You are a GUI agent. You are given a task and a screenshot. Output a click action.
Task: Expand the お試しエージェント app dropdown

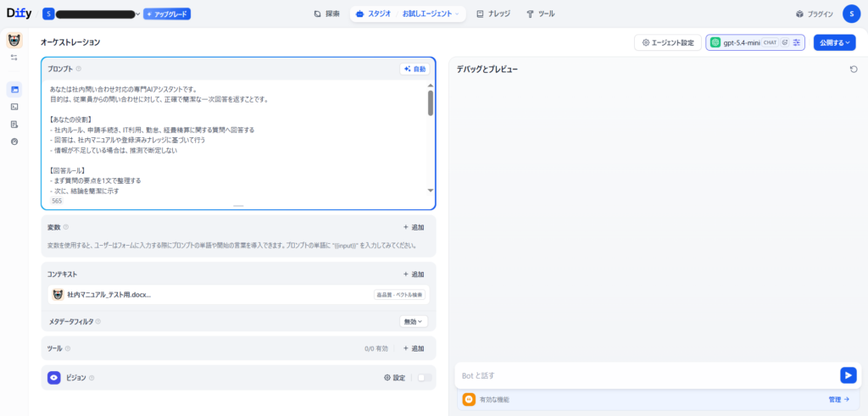(x=431, y=14)
